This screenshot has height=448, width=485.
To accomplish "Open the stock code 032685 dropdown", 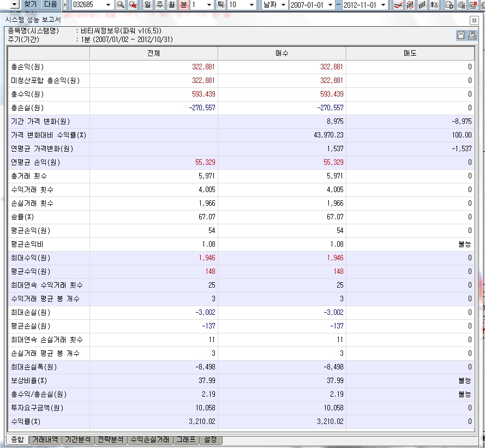I will pos(109,5).
